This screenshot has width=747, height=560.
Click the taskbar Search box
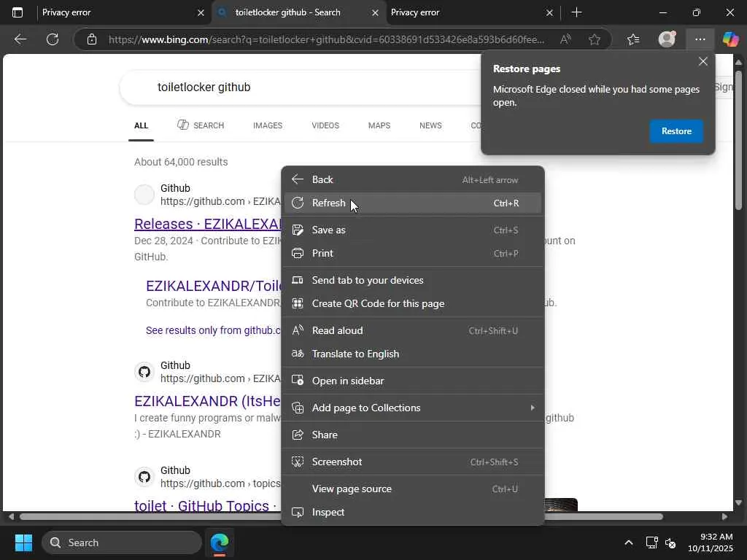(x=122, y=542)
